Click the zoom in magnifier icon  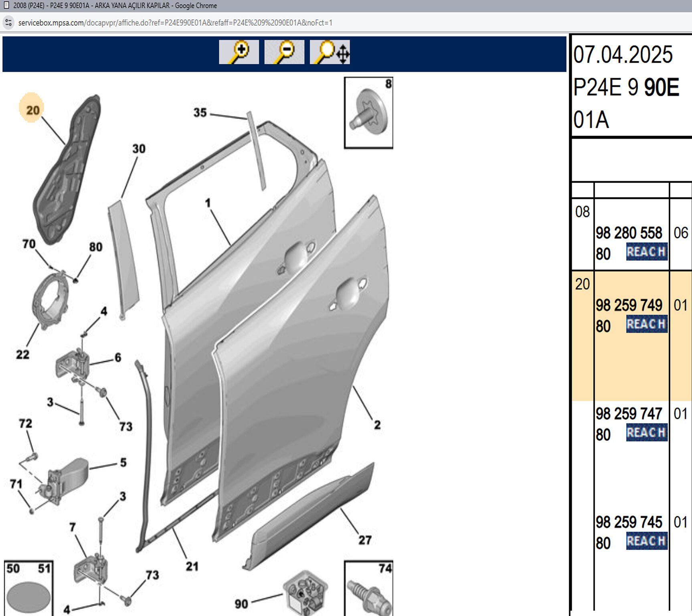(239, 52)
